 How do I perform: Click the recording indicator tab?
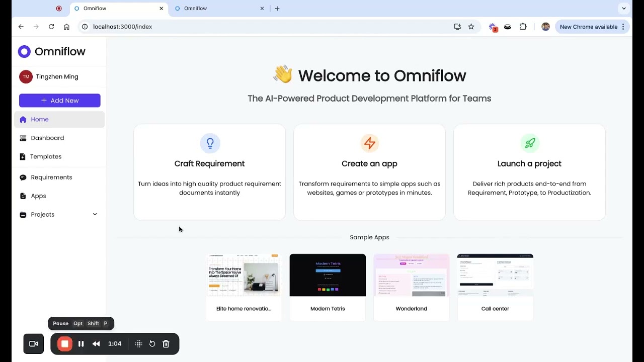(59, 9)
